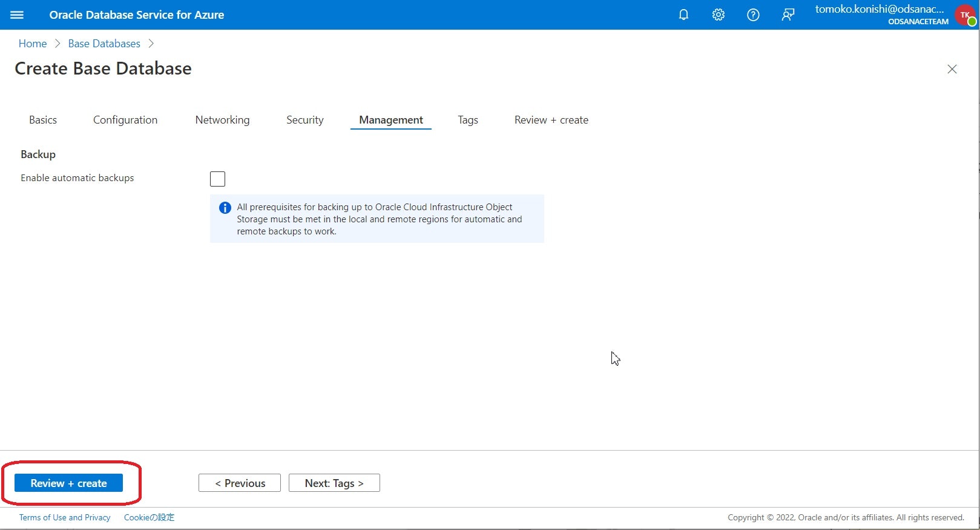Open the settings gear icon
This screenshot has width=980, height=530.
(x=719, y=15)
